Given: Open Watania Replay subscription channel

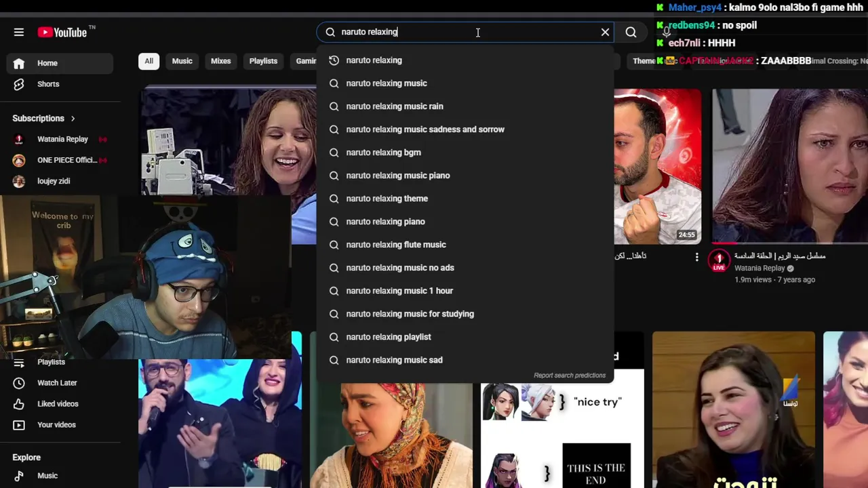Looking at the screenshot, I should point(61,139).
